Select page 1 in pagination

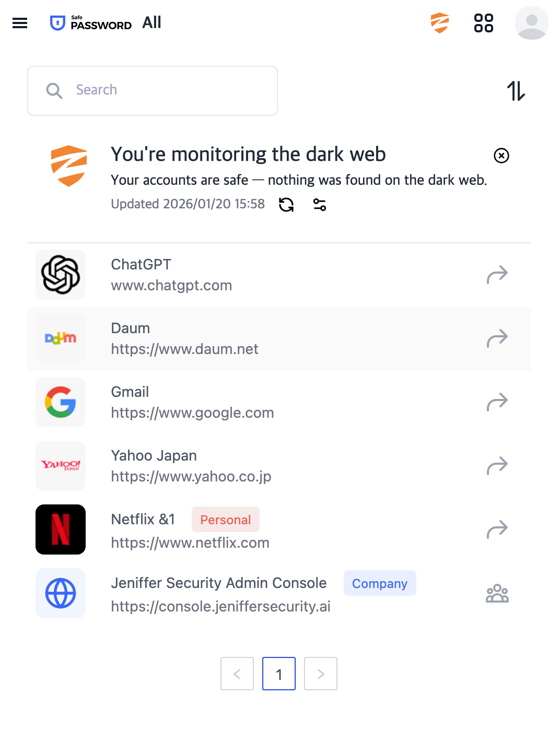(x=279, y=674)
